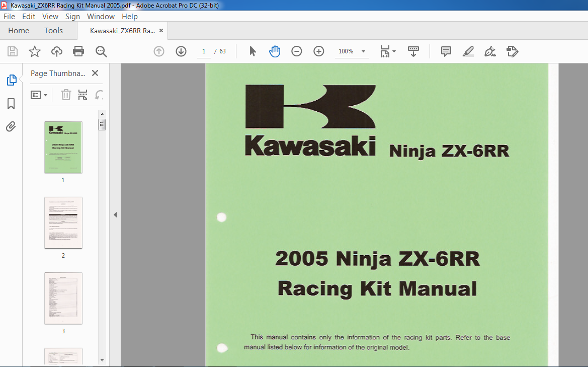Delete selected page with trash icon
Viewport: 588px width, 367px height.
click(x=66, y=95)
